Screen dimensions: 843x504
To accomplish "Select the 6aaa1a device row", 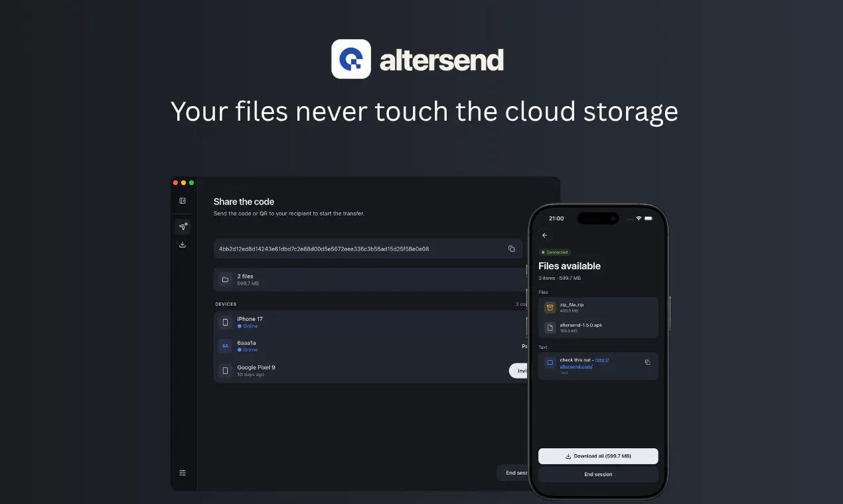I will click(372, 346).
